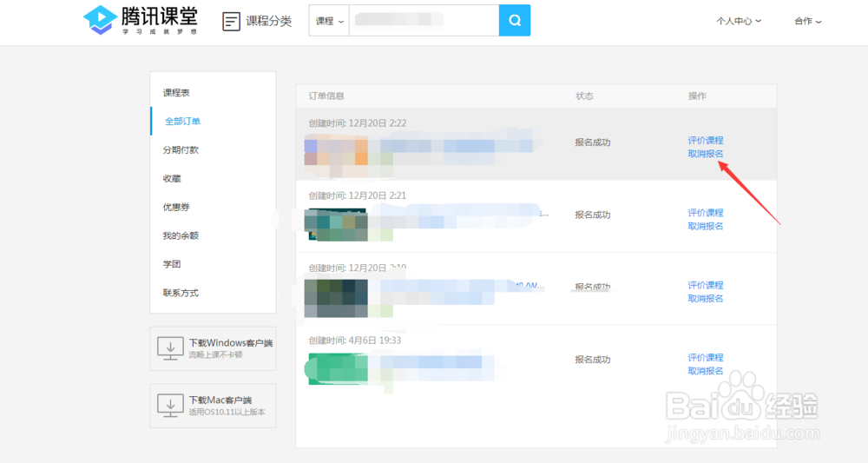868x463 pixels.
Task: Expand the 个人中心 menu
Action: click(x=739, y=21)
